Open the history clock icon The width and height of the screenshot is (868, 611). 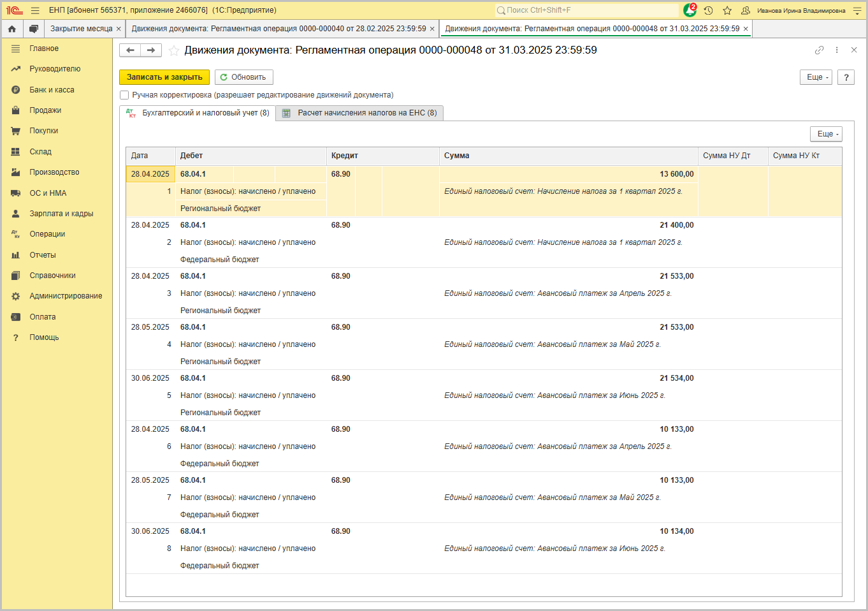pyautogui.click(x=708, y=10)
